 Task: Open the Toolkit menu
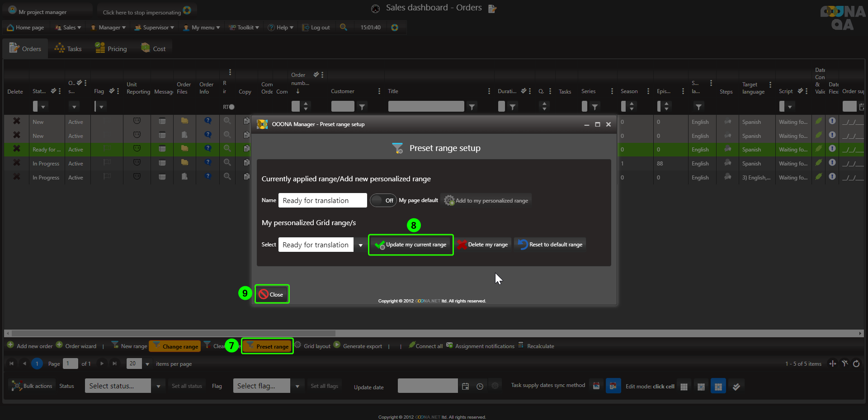pos(244,27)
